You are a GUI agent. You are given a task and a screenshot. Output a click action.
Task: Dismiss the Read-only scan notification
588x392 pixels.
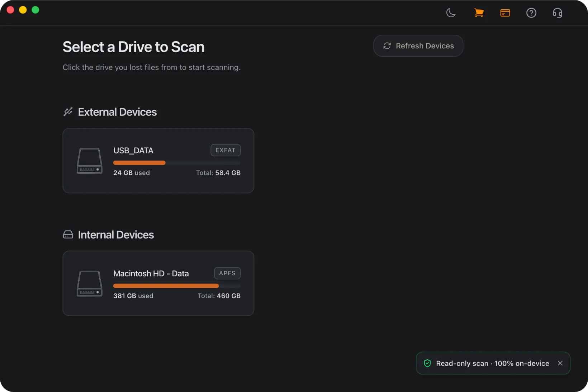560,363
